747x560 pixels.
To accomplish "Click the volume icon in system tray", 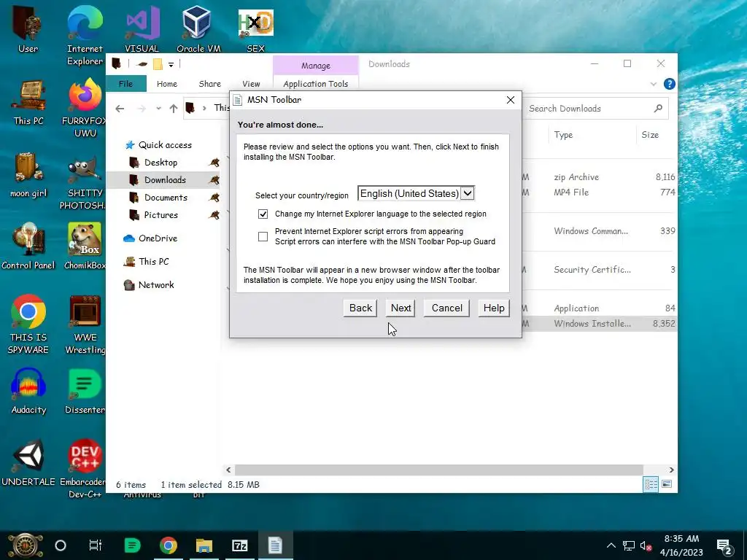I will (646, 545).
